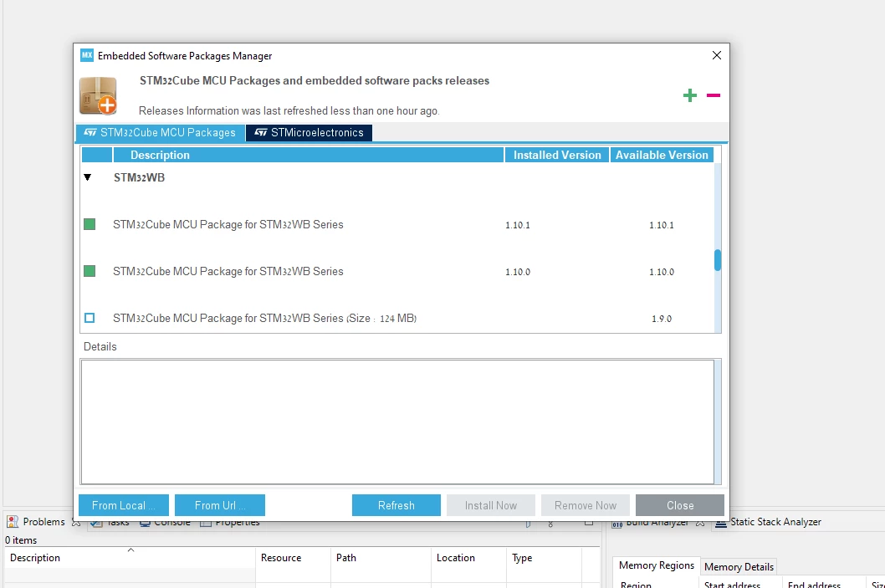Viewport: 885px width, 588px height.
Task: Click the first STM32WB Series package description
Action: click(x=228, y=225)
